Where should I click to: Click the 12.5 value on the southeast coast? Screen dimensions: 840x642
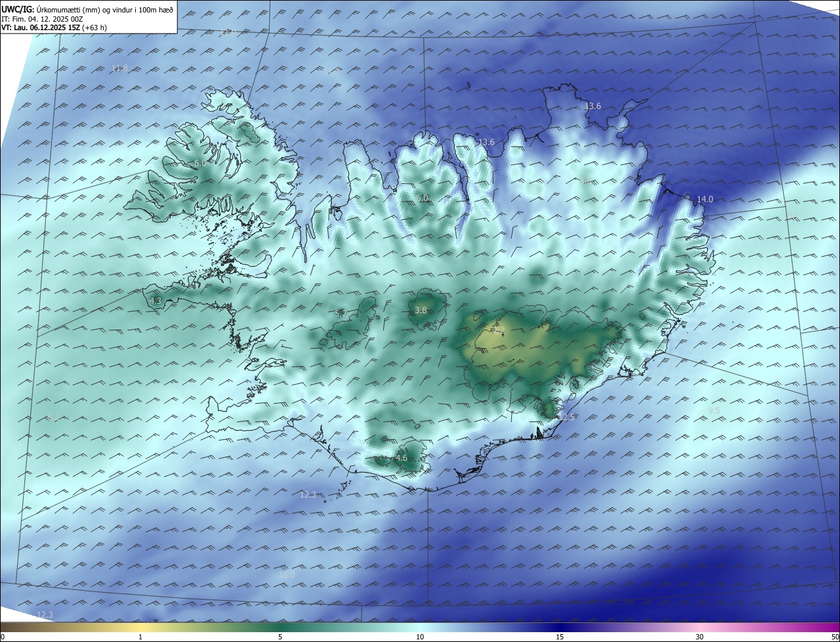pyautogui.click(x=566, y=417)
